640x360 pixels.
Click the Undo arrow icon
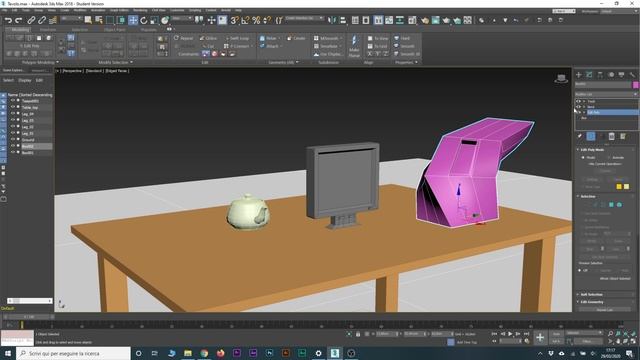8,20
